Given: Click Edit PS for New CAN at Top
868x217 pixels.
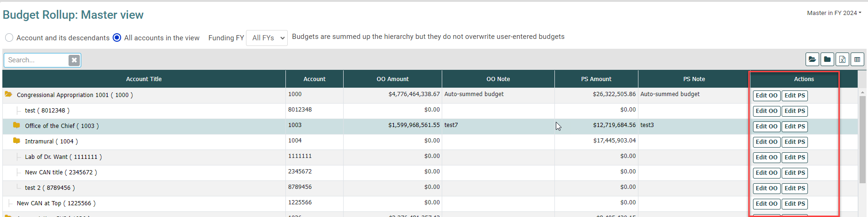Looking at the screenshot, I should [795, 204].
